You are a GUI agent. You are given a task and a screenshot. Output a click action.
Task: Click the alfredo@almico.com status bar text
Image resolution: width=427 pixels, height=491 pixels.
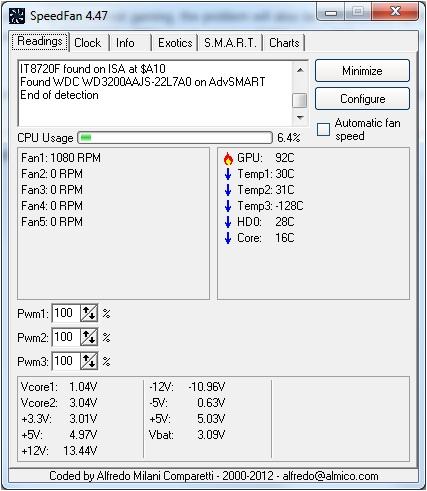(330, 476)
